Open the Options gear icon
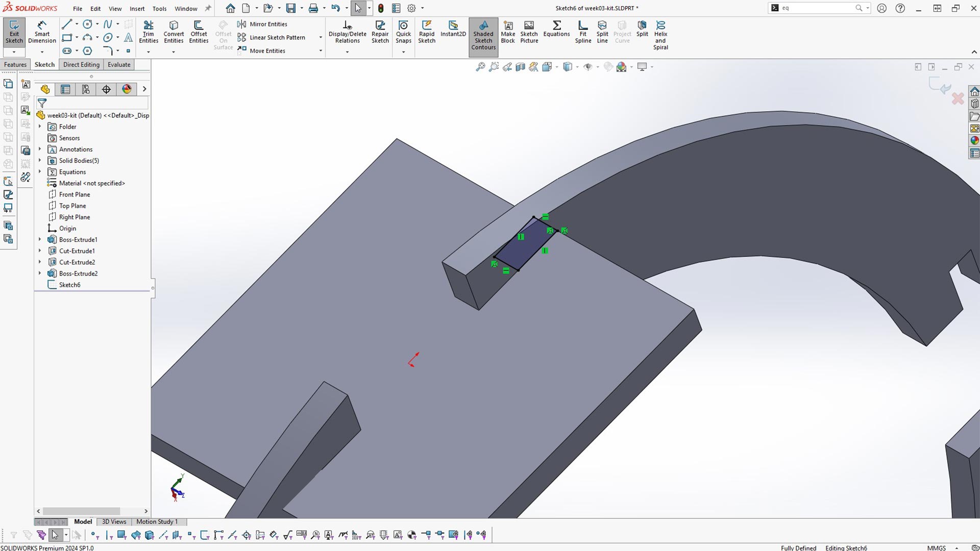 pyautogui.click(x=411, y=9)
